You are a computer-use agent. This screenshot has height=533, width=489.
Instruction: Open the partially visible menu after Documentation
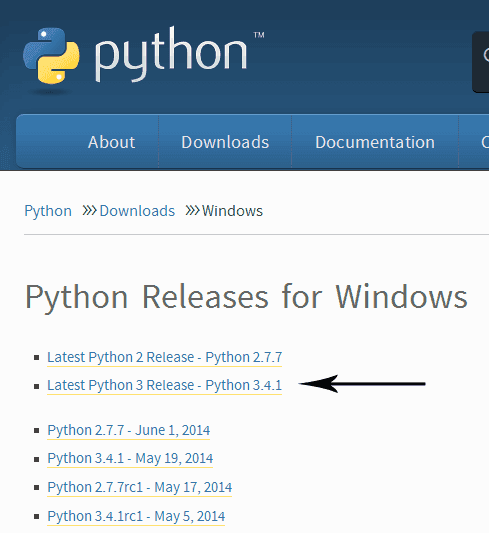485,142
